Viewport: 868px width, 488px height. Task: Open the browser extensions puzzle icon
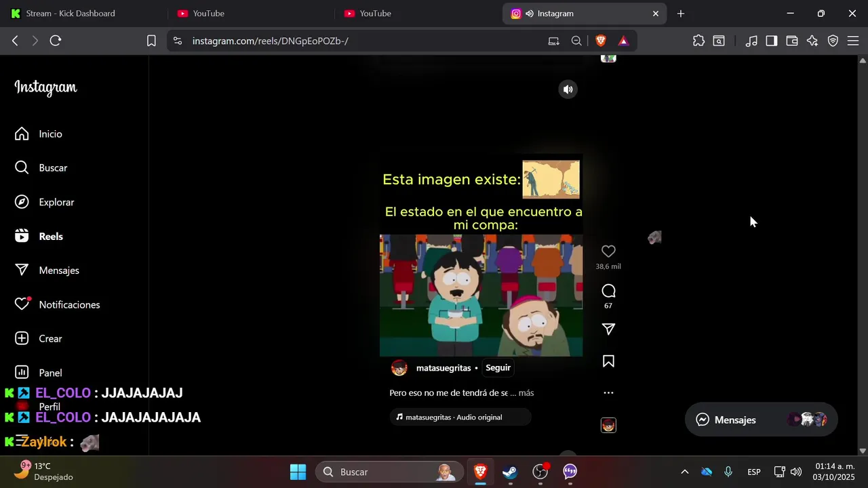(x=698, y=41)
